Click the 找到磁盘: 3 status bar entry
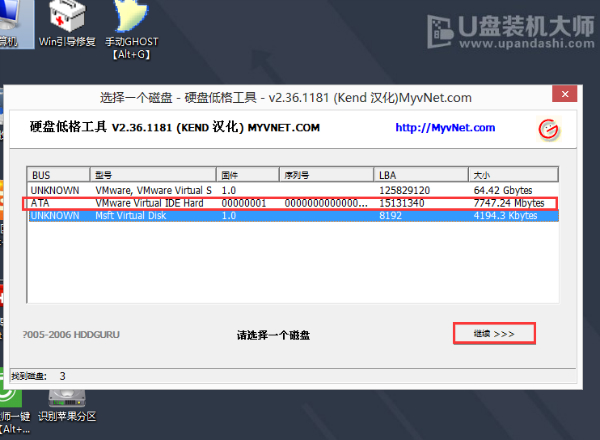This screenshot has width=600, height=440. pos(38,376)
